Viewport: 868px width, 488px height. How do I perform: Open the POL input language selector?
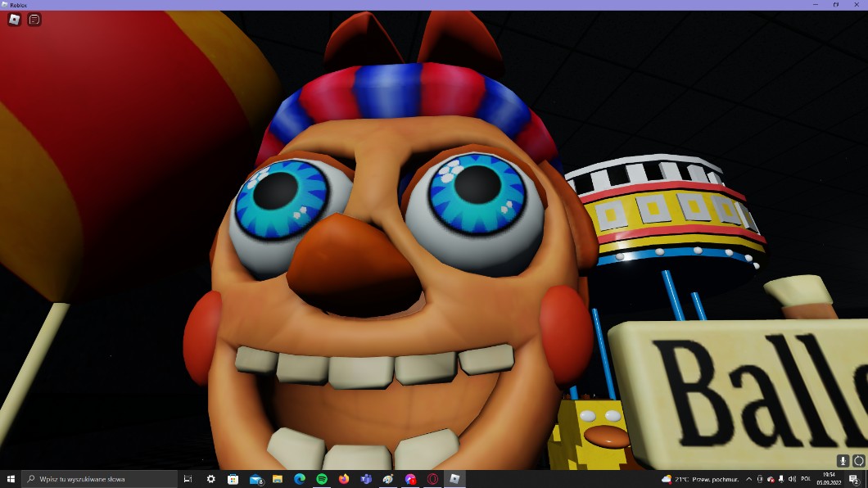click(x=806, y=479)
